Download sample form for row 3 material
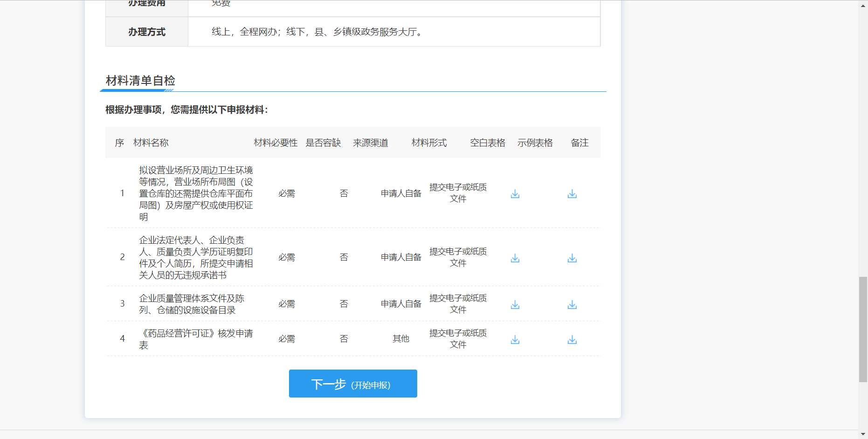This screenshot has width=868, height=439. (572, 305)
